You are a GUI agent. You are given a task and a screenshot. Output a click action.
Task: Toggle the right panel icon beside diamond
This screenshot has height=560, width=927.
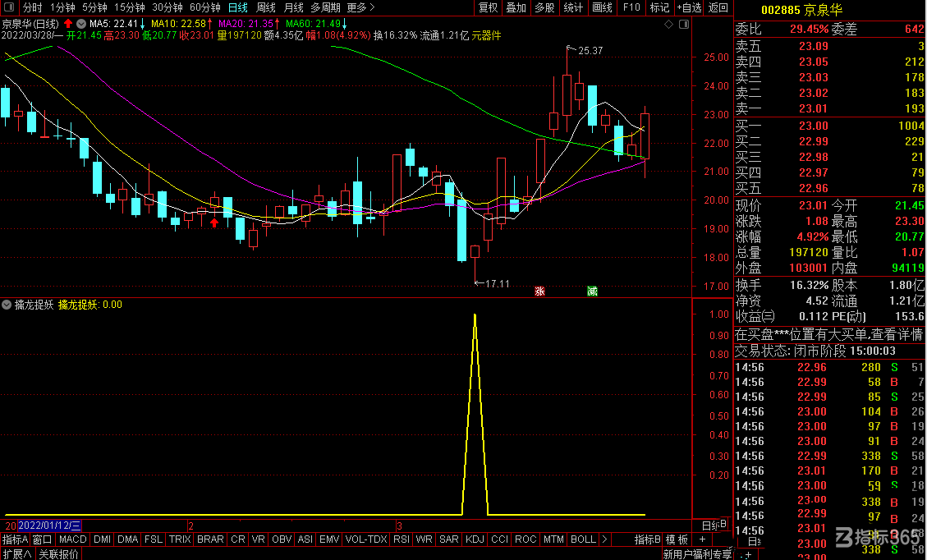point(684,25)
